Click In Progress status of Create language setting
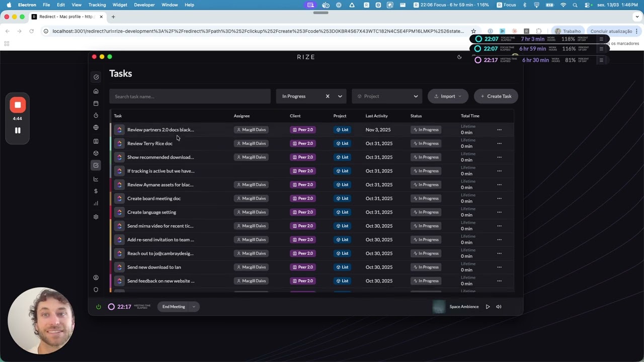The image size is (644, 362). pos(426,212)
